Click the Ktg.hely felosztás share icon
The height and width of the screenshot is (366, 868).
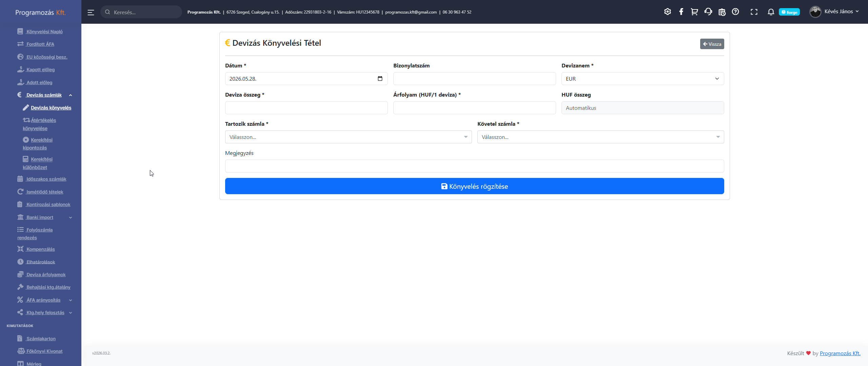tap(20, 312)
